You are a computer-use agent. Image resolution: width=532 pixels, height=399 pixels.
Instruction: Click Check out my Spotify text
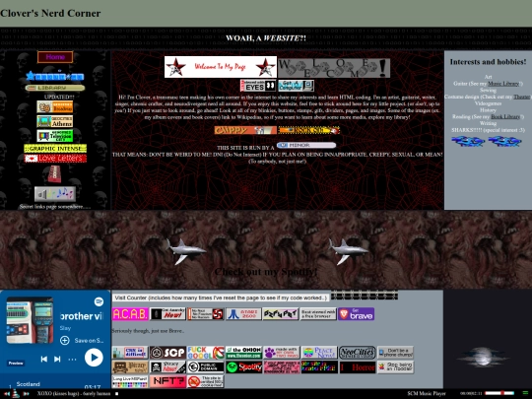click(266, 272)
